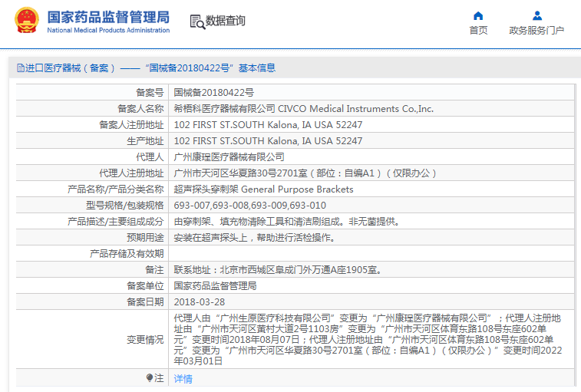Click the home house icon above 首页
The height and width of the screenshot is (392, 581).
(478, 15)
